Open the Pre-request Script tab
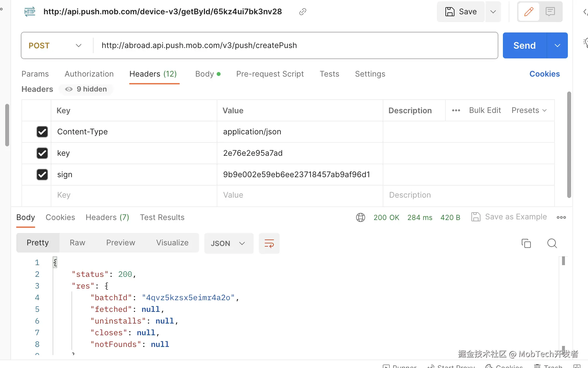 tap(270, 74)
